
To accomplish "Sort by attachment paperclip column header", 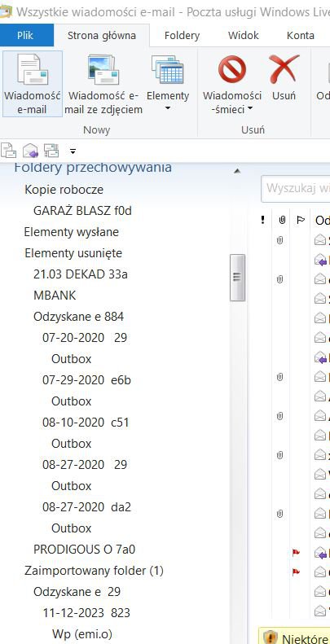I will click(x=281, y=221).
